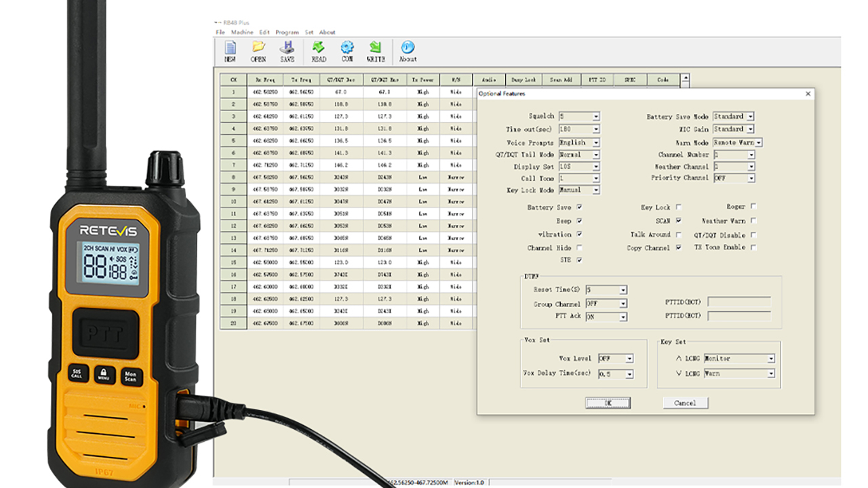This screenshot has width=868, height=488.
Task: Click the Tx Power column header
Action: tap(422, 80)
